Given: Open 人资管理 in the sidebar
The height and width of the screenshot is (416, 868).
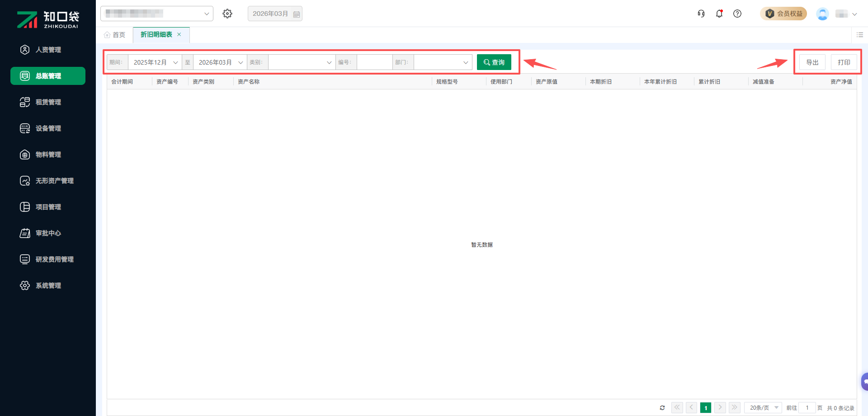Looking at the screenshot, I should click(48, 50).
